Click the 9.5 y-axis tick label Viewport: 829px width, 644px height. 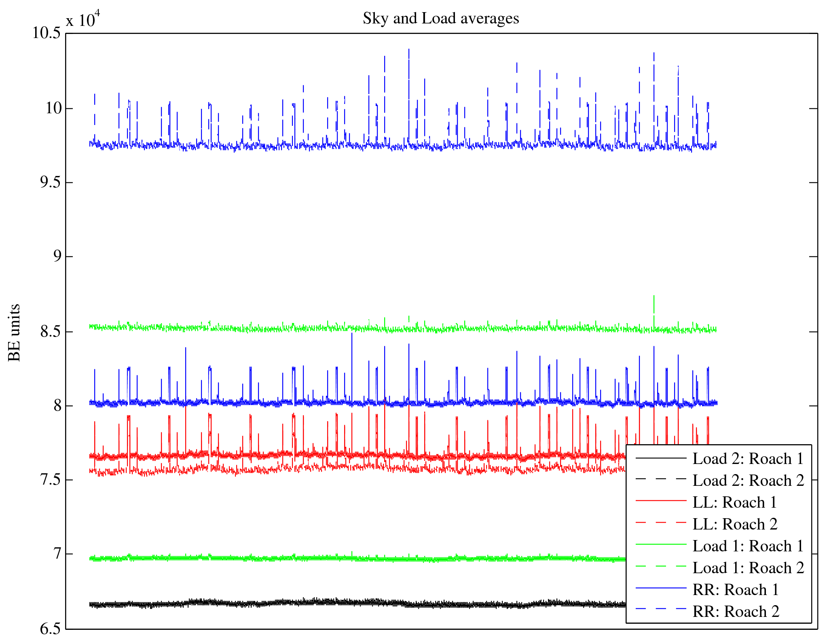[50, 182]
